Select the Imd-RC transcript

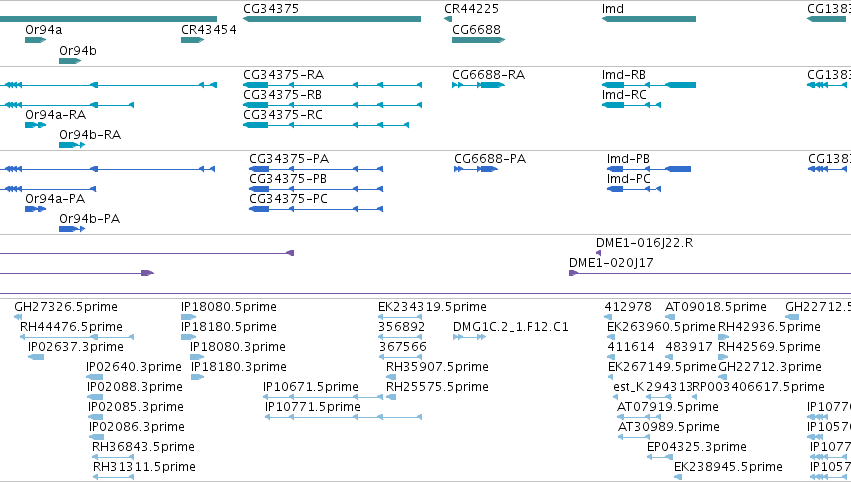631,105
